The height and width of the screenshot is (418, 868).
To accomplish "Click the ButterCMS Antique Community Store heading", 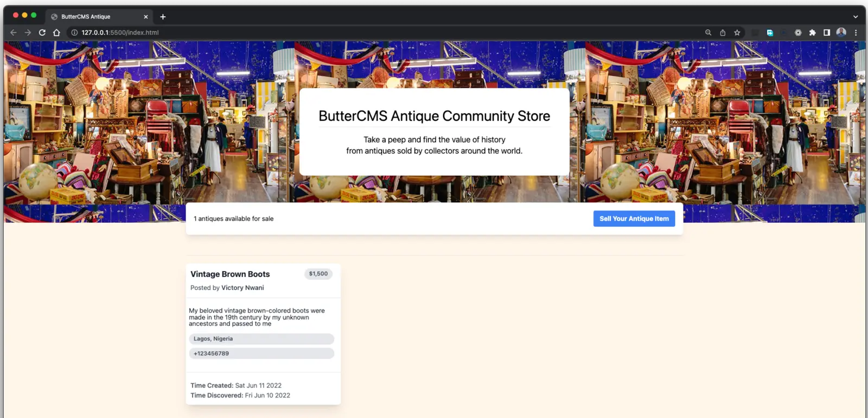I will click(435, 116).
